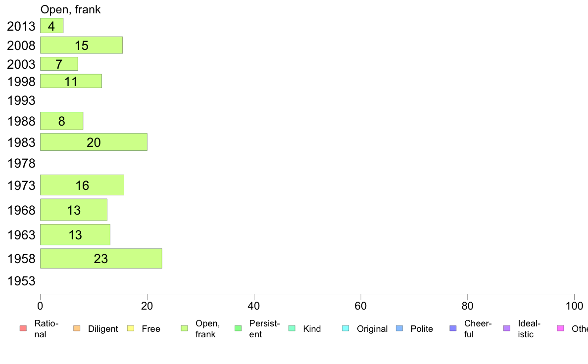The width and height of the screenshot is (588, 364).
Task: Click the Original legend cyan swatch
Action: coord(345,328)
